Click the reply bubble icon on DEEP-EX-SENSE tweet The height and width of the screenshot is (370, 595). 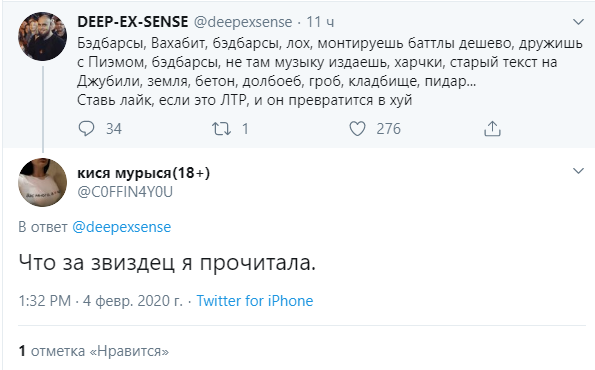[87, 129]
